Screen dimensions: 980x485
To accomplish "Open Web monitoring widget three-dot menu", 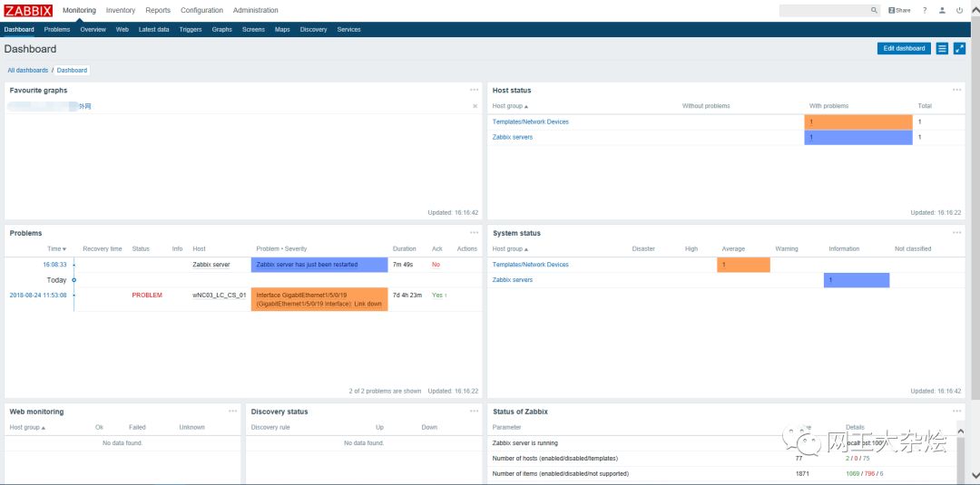I will pyautogui.click(x=232, y=412).
